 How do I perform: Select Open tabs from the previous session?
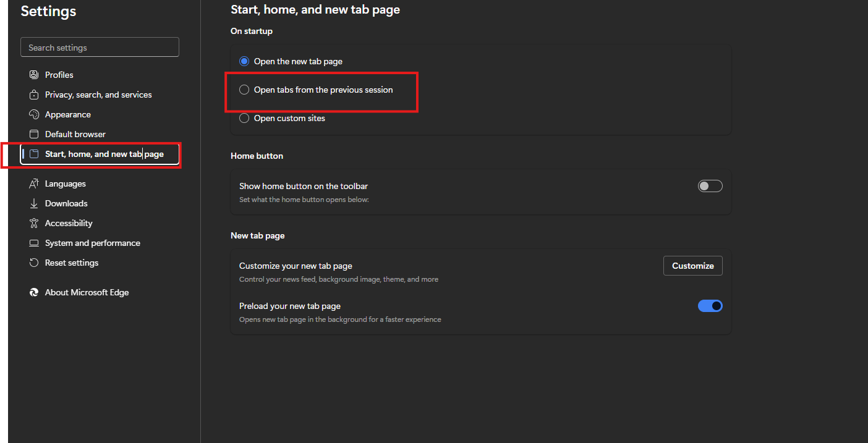coord(244,90)
